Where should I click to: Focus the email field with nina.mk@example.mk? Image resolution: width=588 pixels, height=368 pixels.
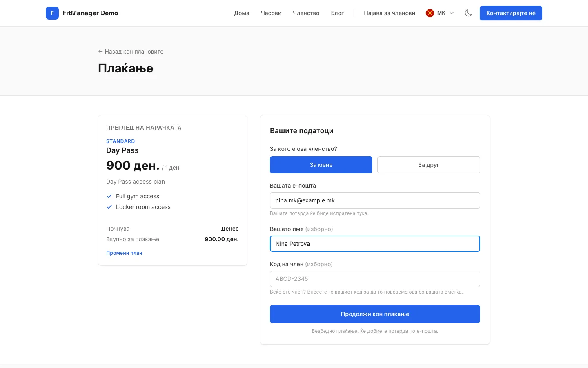click(x=375, y=200)
